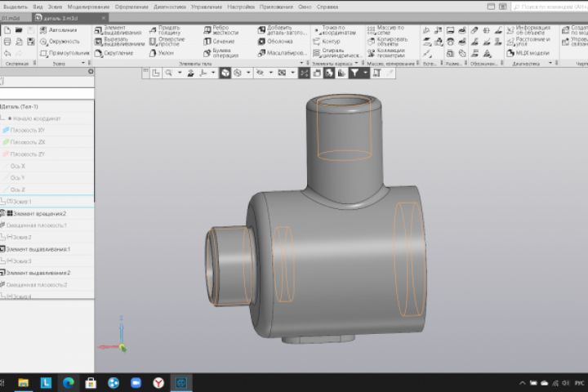This screenshot has width=588, height=392.
Task: Open Yandex Browser from taskbar
Action: click(x=158, y=383)
